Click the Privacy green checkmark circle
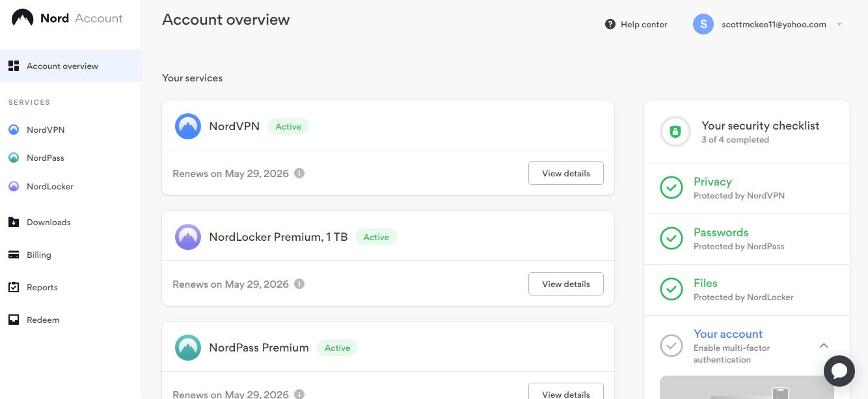This screenshot has height=399, width=868. (x=671, y=188)
